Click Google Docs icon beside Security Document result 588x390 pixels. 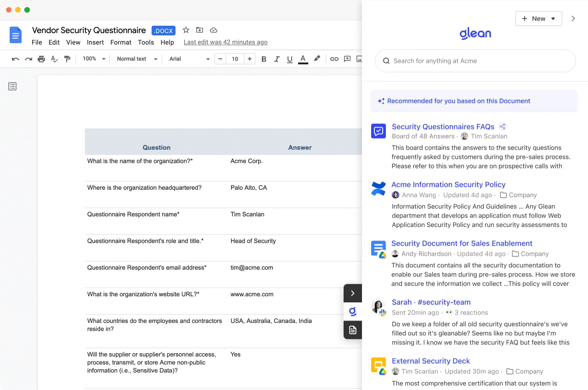pos(379,249)
